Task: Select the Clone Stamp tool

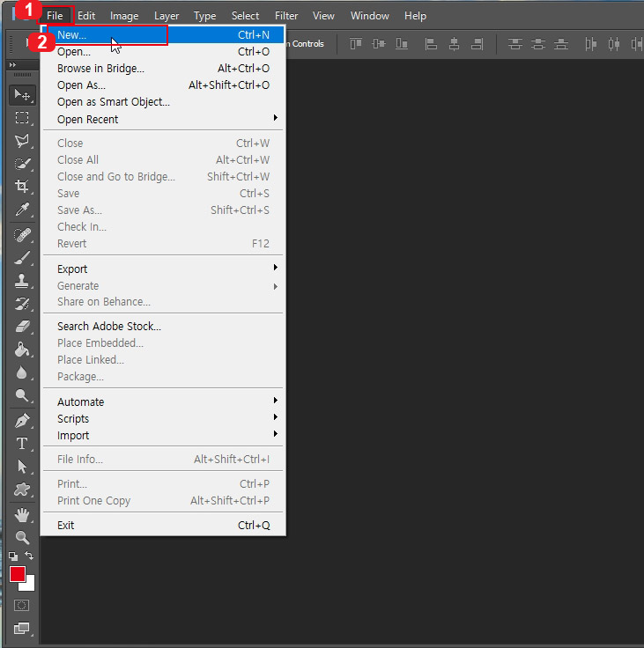Action: pyautogui.click(x=22, y=281)
